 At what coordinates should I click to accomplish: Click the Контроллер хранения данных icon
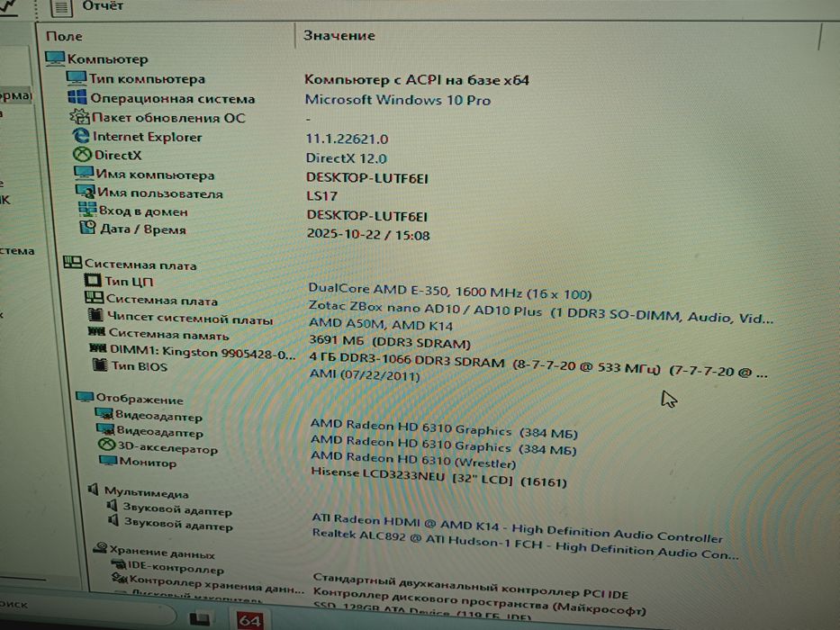click(x=120, y=579)
